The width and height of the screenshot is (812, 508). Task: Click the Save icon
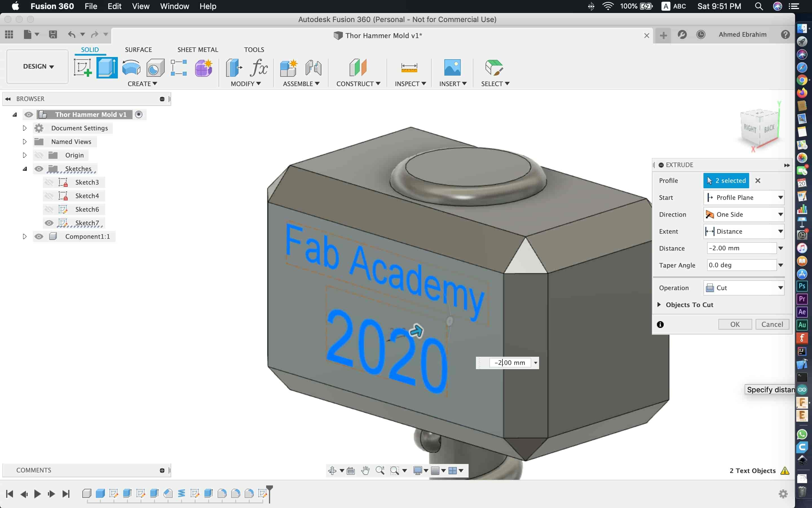53,34
